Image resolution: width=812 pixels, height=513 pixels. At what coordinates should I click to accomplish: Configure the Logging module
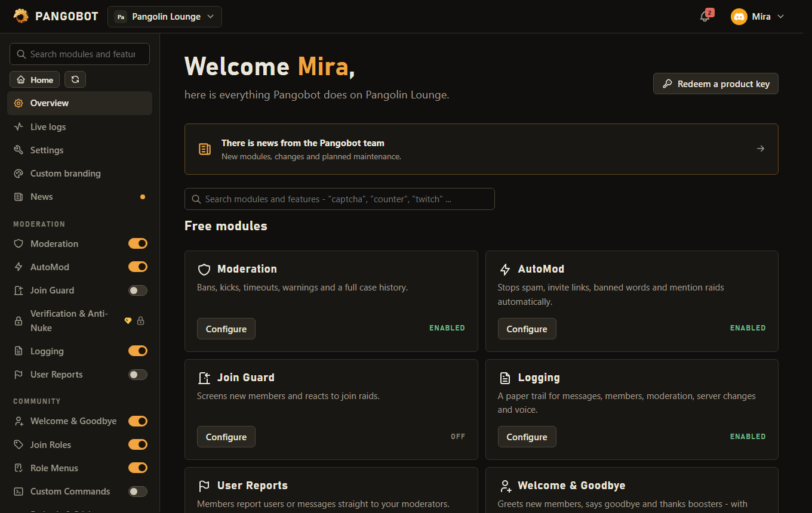pyautogui.click(x=527, y=437)
